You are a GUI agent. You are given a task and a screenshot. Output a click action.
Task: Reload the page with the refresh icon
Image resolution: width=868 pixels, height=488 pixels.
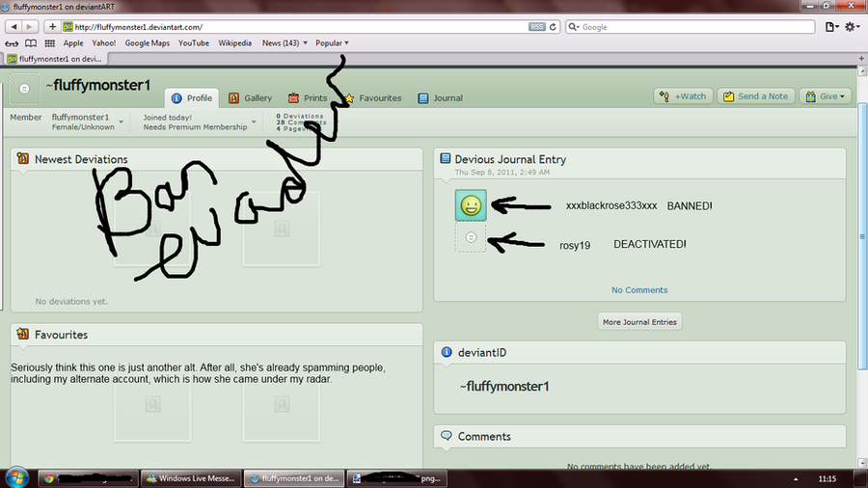coord(553,27)
